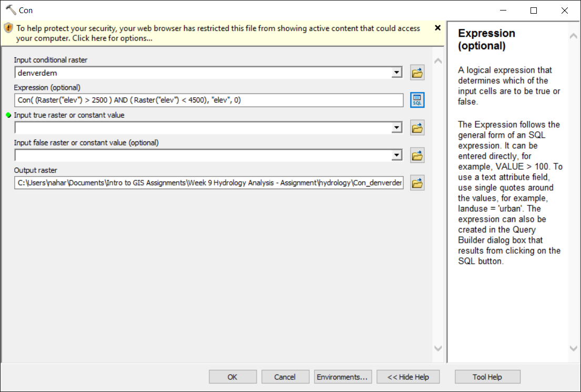This screenshot has height=392, width=581.
Task: Browse for output raster location folder icon
Action: [x=417, y=183]
